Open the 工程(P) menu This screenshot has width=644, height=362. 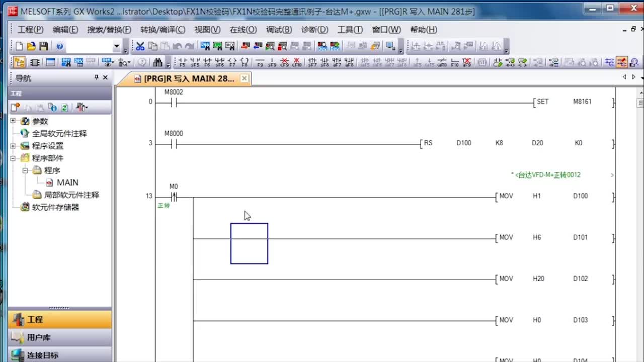[31, 30]
